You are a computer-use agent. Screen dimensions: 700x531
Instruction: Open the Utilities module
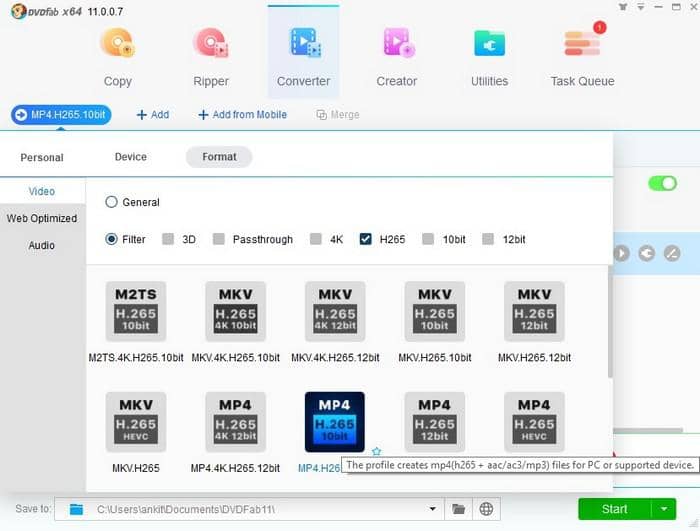pos(489,57)
